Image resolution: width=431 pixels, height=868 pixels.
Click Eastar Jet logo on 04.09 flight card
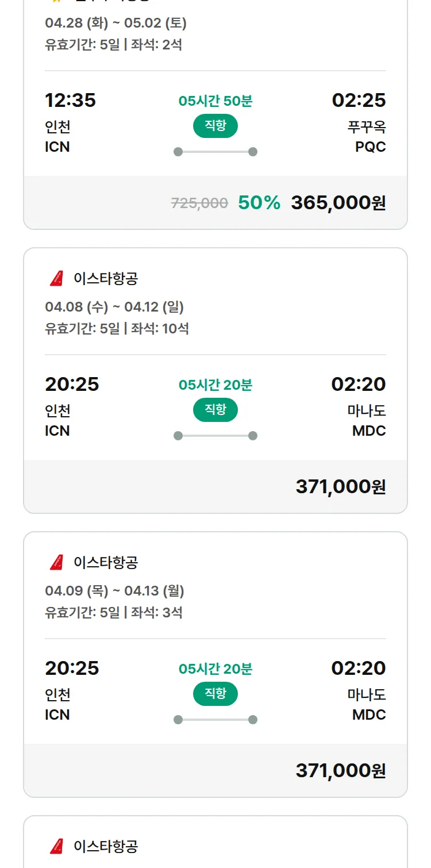pos(56,562)
